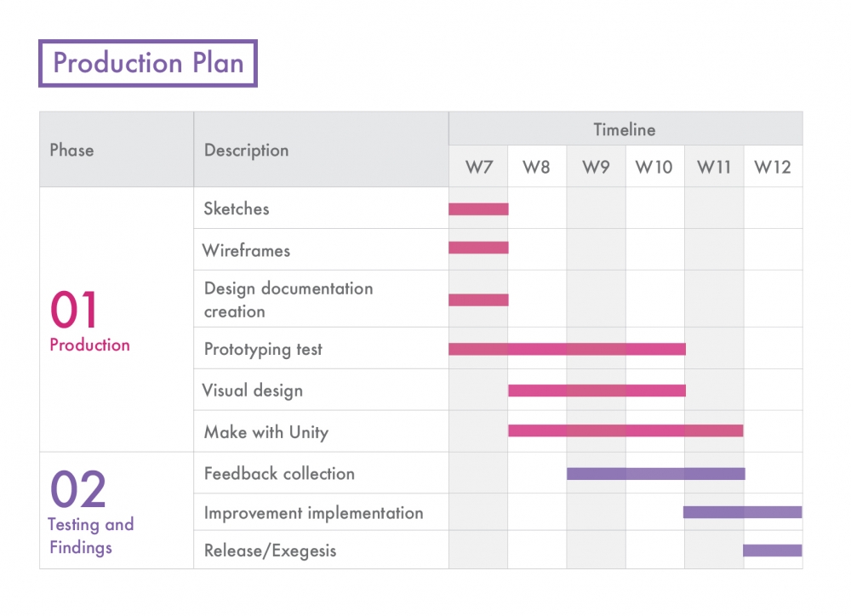
Task: Click the Improvement implementation purple bar
Action: [x=742, y=512]
